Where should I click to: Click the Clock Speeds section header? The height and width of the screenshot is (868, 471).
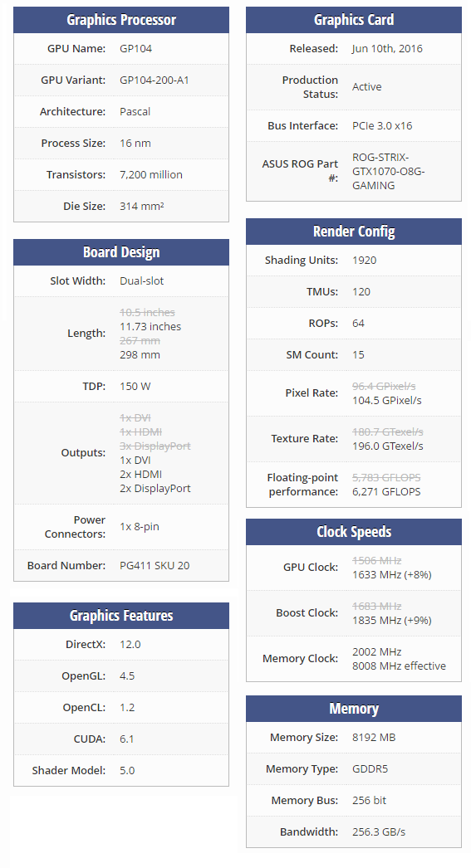click(354, 532)
